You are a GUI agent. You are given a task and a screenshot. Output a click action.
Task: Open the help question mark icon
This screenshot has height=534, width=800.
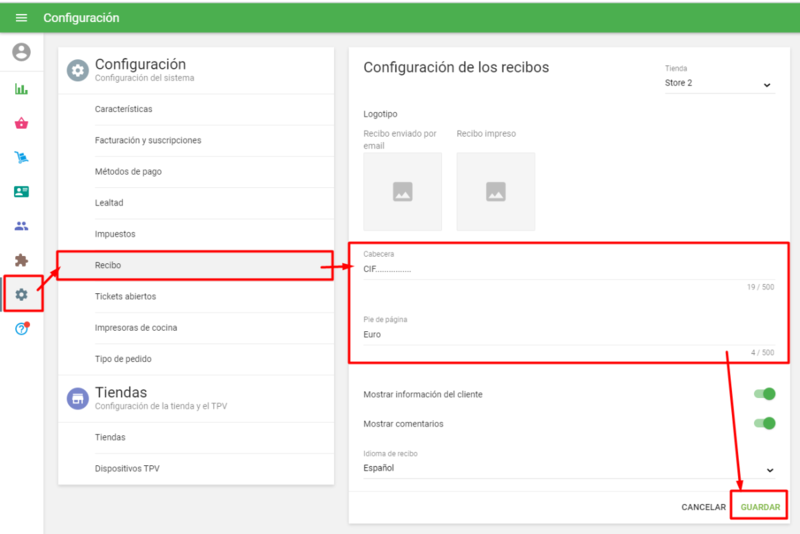tap(21, 329)
